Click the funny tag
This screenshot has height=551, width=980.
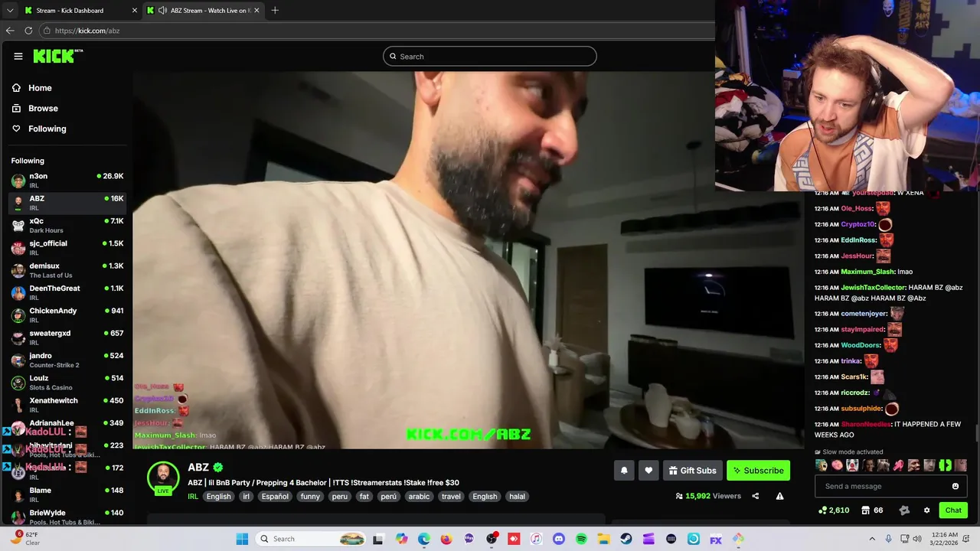[310, 496]
